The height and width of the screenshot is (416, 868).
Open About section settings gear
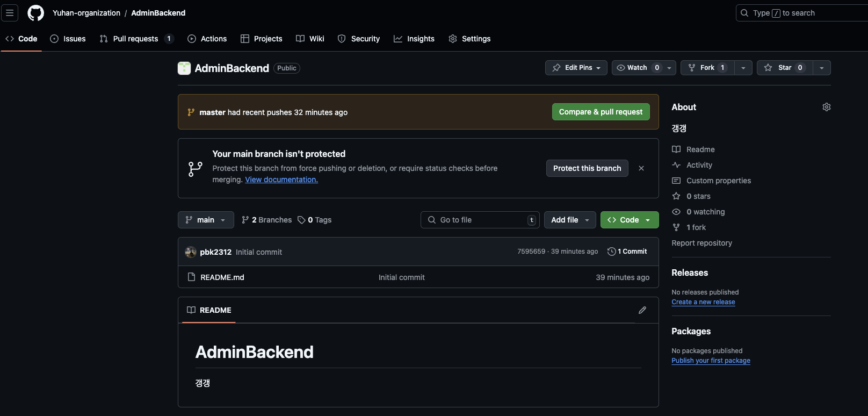click(x=827, y=107)
